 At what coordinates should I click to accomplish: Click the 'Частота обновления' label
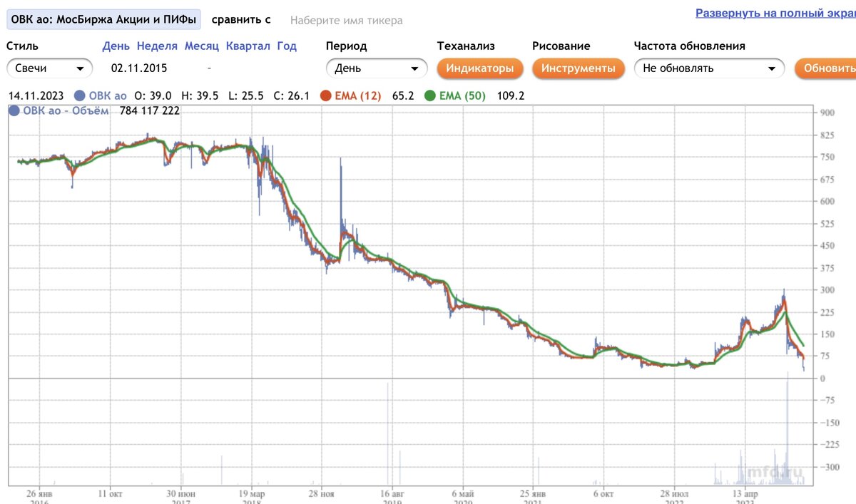690,46
